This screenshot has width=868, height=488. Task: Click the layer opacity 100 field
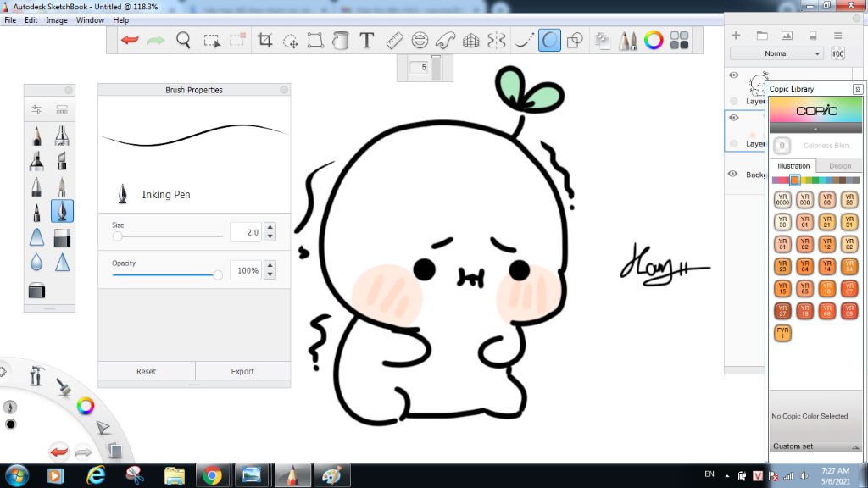[837, 53]
